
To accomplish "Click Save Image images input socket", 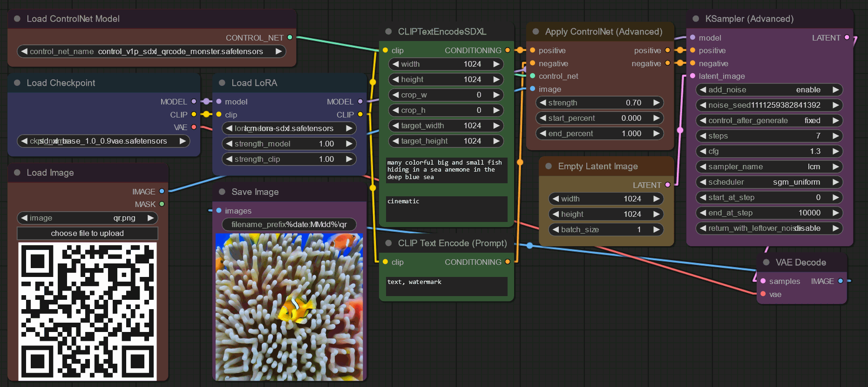I will click(x=218, y=210).
